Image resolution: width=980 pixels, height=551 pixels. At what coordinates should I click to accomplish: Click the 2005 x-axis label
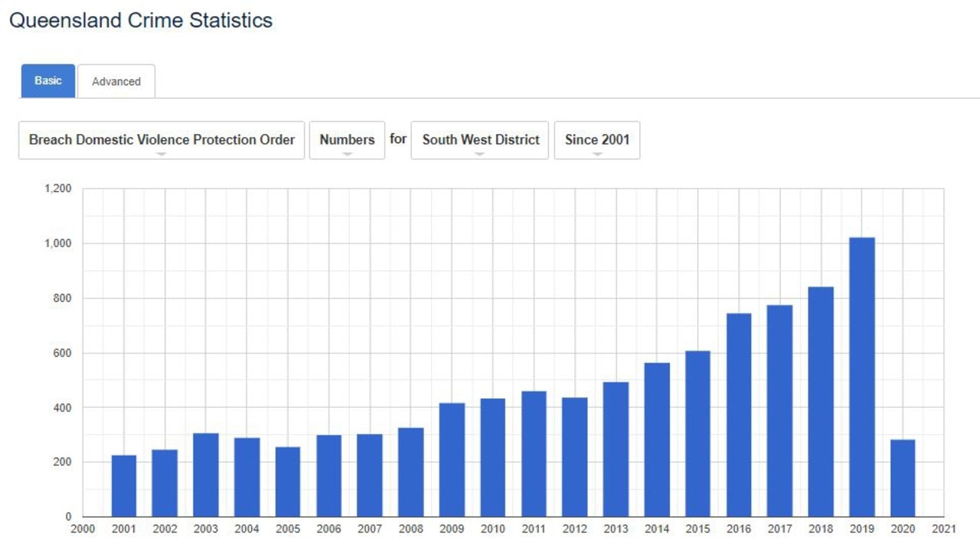(288, 529)
